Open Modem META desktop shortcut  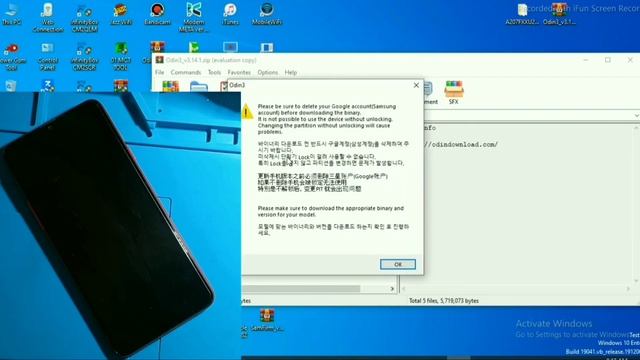pos(194,17)
